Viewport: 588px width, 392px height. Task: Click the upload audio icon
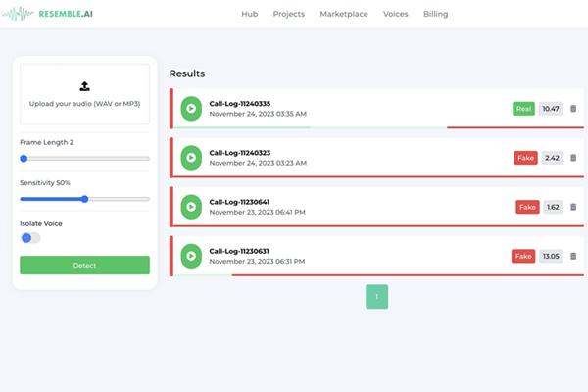84,86
